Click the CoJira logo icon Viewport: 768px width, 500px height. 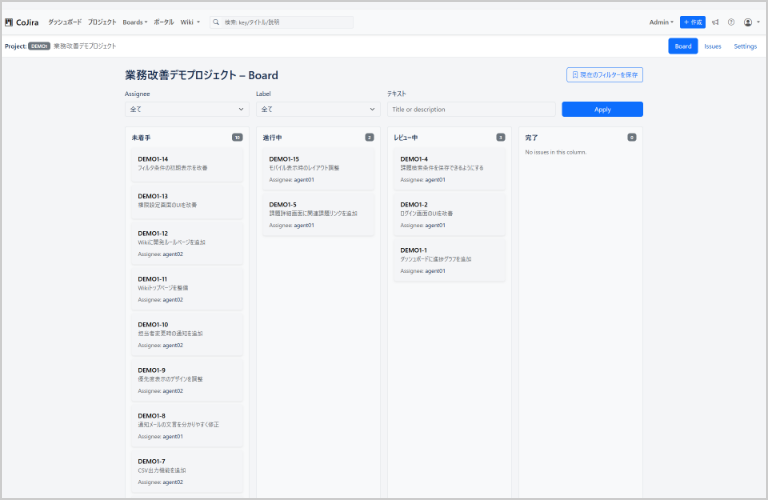pyautogui.click(x=9, y=22)
